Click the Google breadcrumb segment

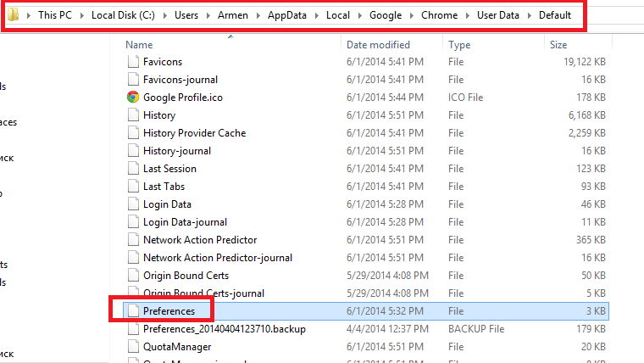tap(386, 15)
